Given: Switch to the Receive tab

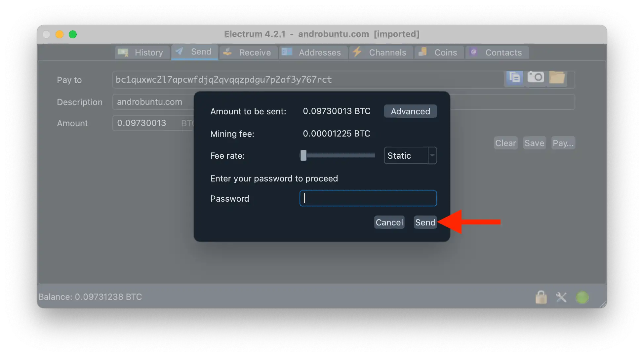Looking at the screenshot, I should (248, 52).
